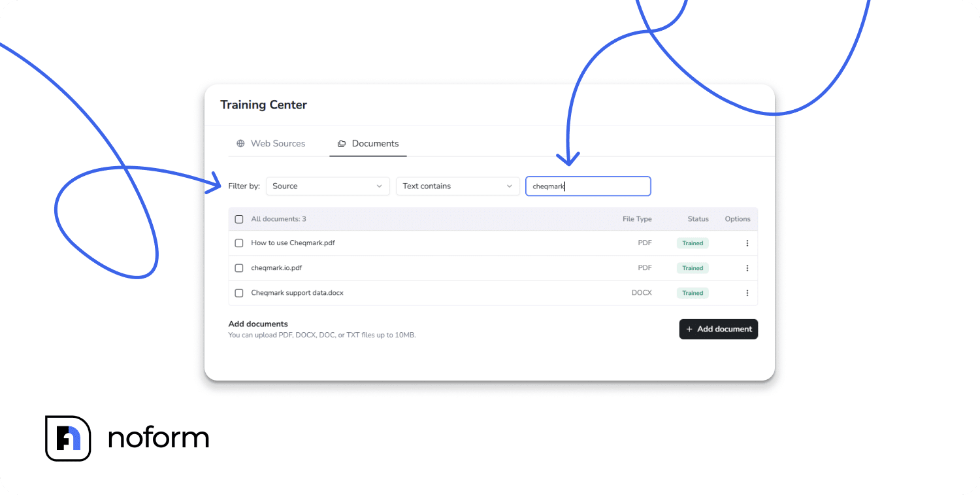The width and height of the screenshot is (980, 495).
Task: Click inside the cheqmark search field
Action: 587,186
